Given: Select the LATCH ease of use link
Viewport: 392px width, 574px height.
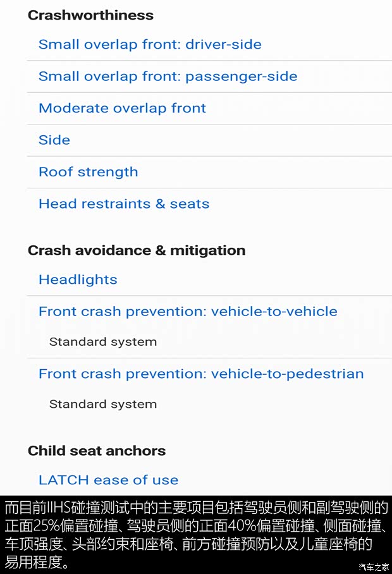Looking at the screenshot, I should pos(108,480).
